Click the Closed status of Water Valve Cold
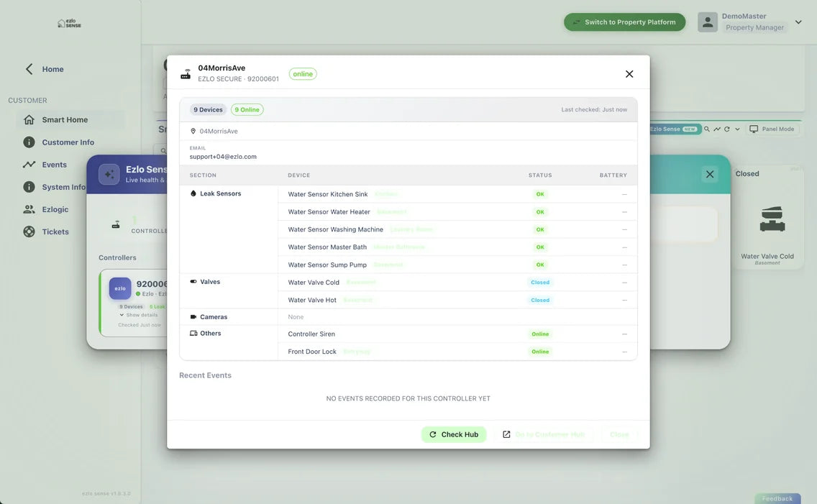 [540, 283]
